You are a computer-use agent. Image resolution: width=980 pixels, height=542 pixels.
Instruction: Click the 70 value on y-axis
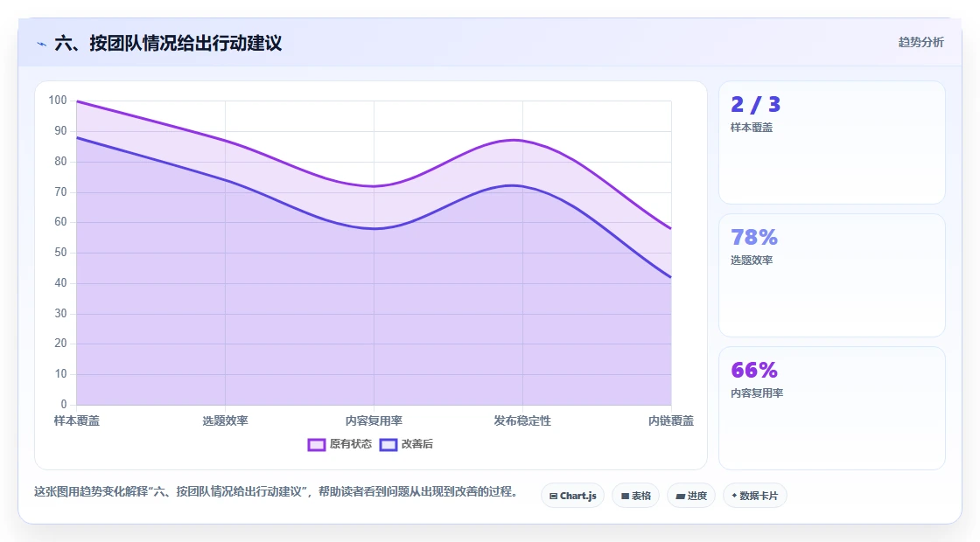(x=60, y=191)
